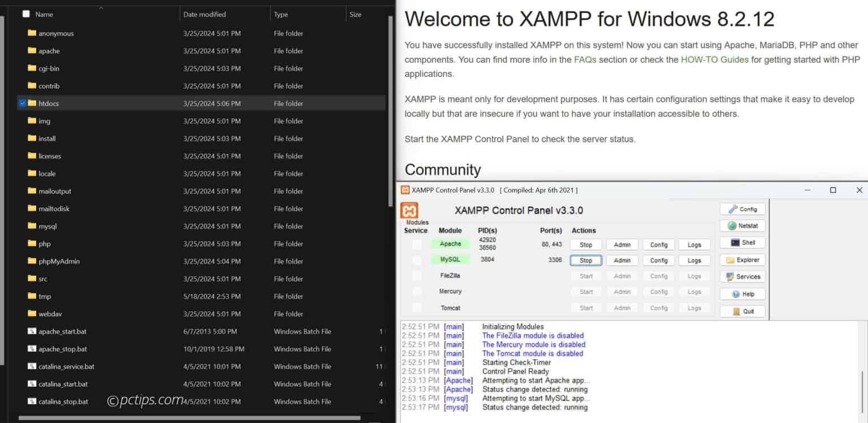Launch Netstat from the control panel
The height and width of the screenshot is (423, 868).
(x=742, y=226)
